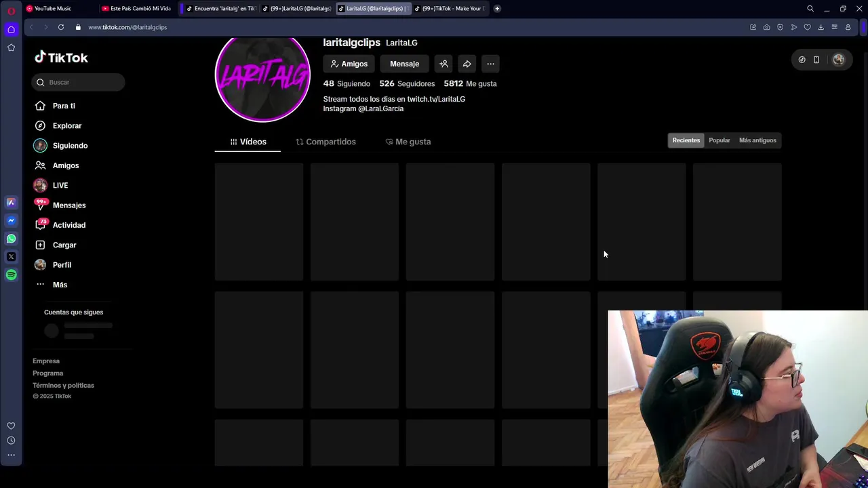
Task: Open the LIVE section
Action: pyautogui.click(x=60, y=185)
